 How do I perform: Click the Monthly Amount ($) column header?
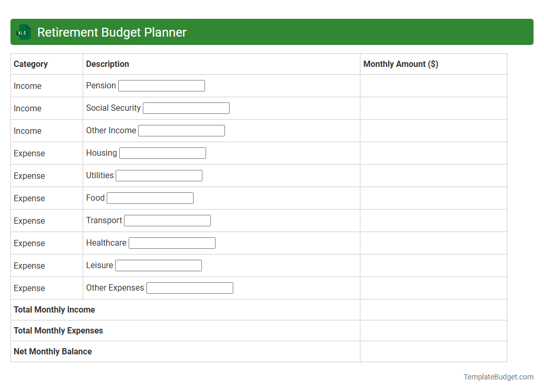pyautogui.click(x=400, y=64)
